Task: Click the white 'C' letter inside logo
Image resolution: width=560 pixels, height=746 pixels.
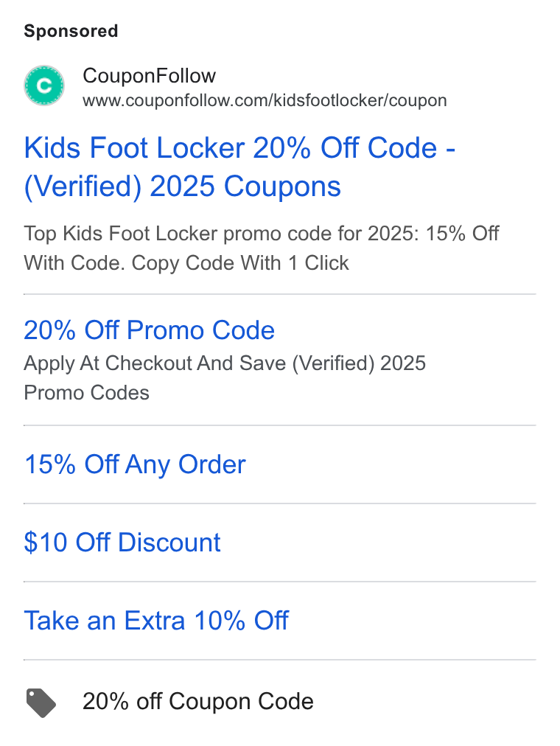Action: point(44,86)
